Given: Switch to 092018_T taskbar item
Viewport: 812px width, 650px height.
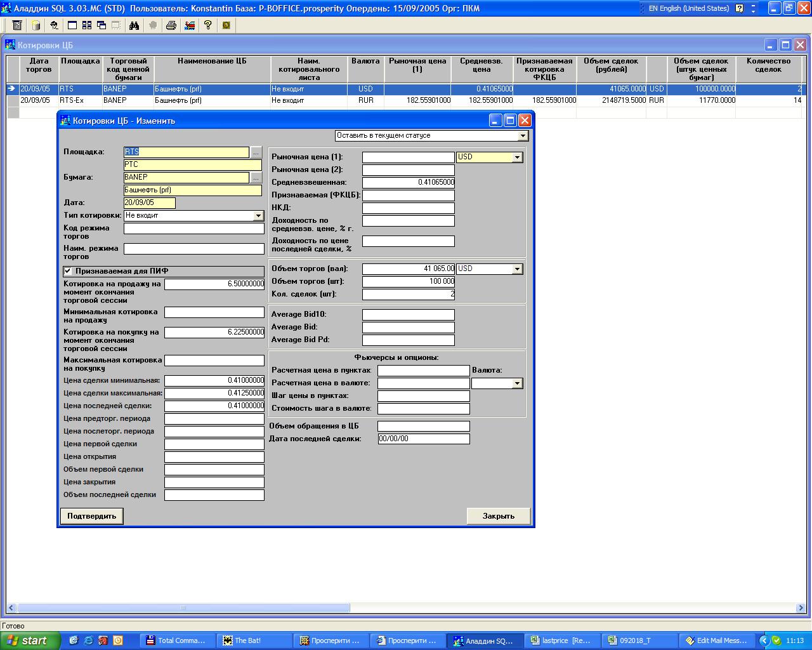Looking at the screenshot, I should [639, 640].
